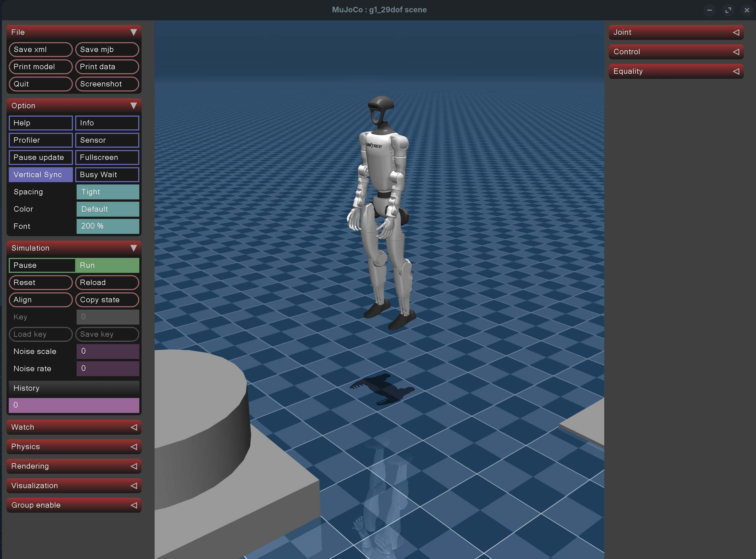This screenshot has height=559, width=756.
Task: Click the Align button
Action: coord(41,300)
